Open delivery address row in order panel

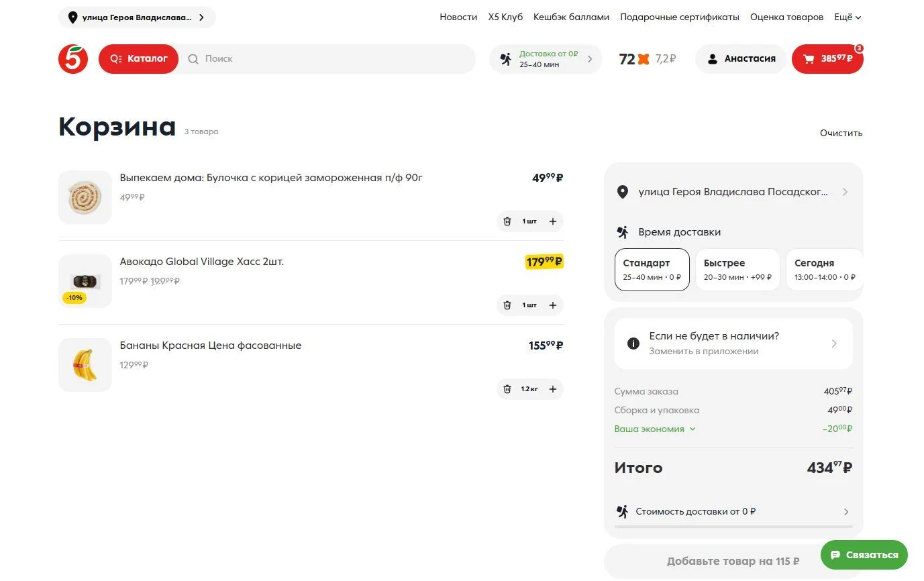coord(733,192)
